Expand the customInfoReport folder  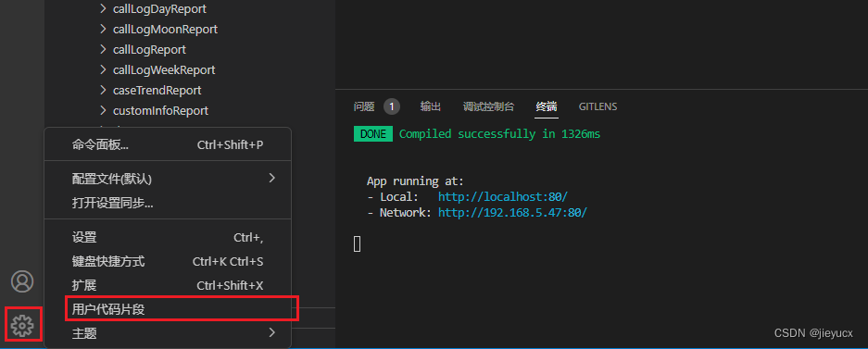pyautogui.click(x=103, y=110)
